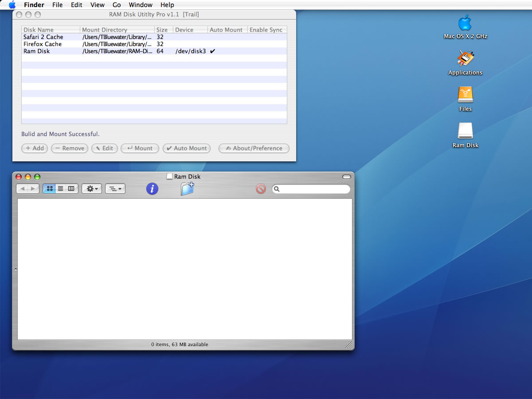Select the Firefox Cache disk row
Image resolution: width=532 pixels, height=399 pixels.
pos(154,44)
